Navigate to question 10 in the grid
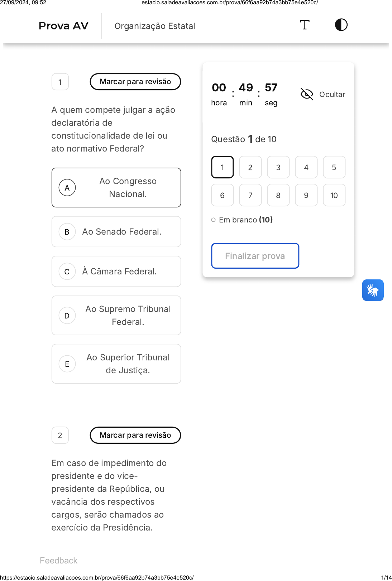The width and height of the screenshot is (392, 581). 334,195
